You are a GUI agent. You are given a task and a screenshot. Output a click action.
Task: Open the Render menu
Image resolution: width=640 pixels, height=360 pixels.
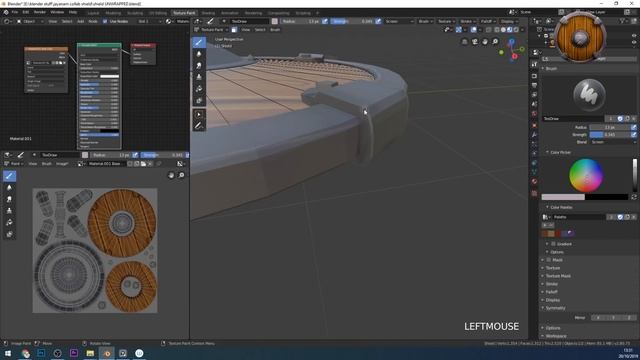click(x=40, y=12)
